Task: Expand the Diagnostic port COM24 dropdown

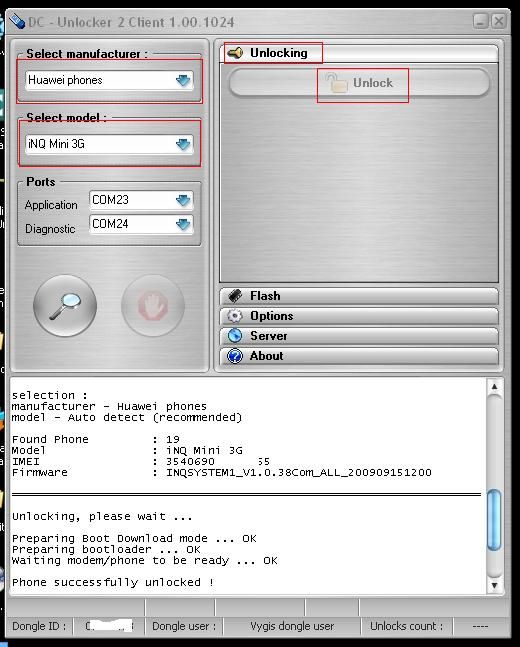Action: pos(183,224)
